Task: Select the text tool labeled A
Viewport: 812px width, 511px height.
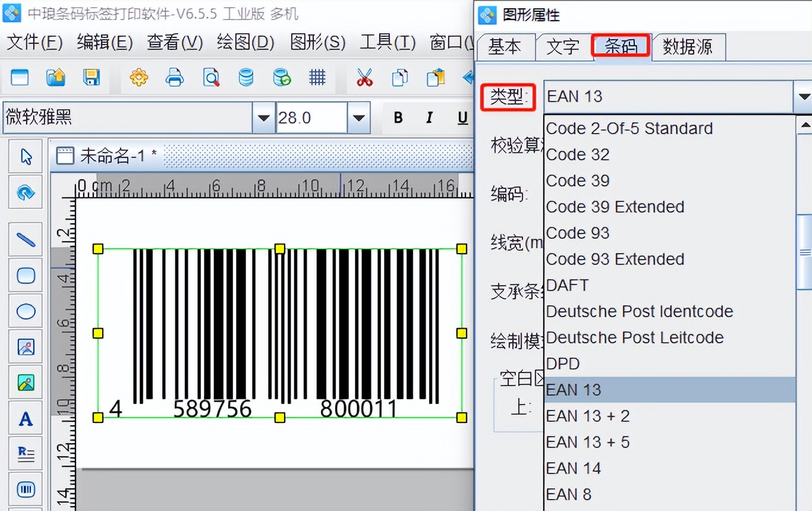Action: (x=26, y=418)
